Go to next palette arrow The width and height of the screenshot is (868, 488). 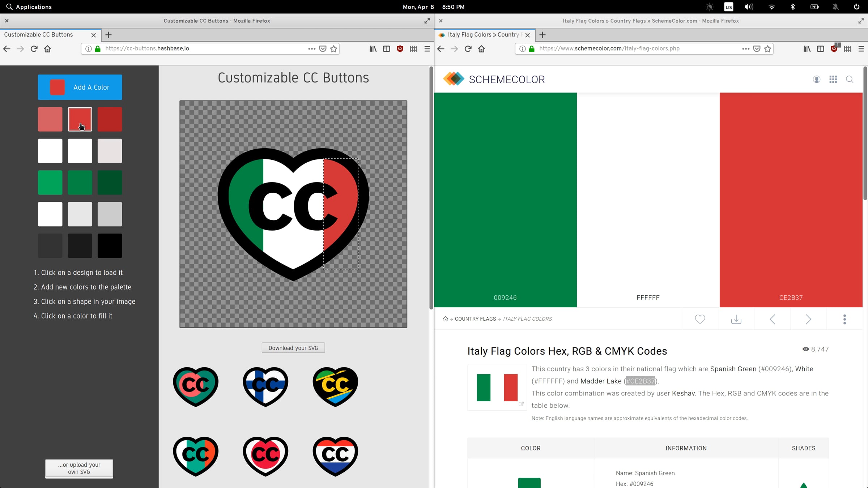pyautogui.click(x=808, y=319)
